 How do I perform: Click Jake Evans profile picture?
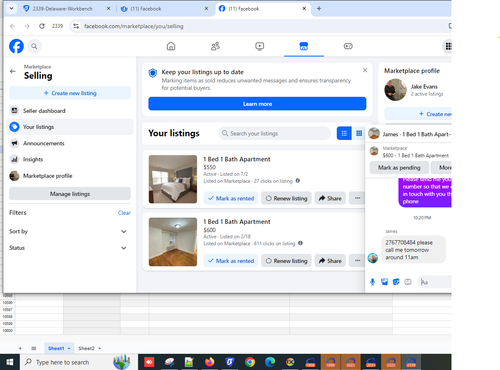(395, 90)
